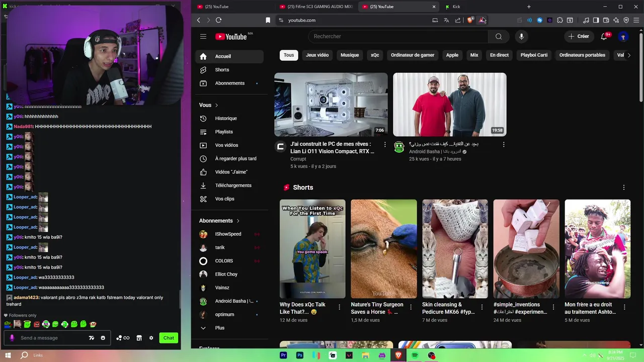Bookmark this page in the address bar
644x362 pixels.
coord(268,20)
